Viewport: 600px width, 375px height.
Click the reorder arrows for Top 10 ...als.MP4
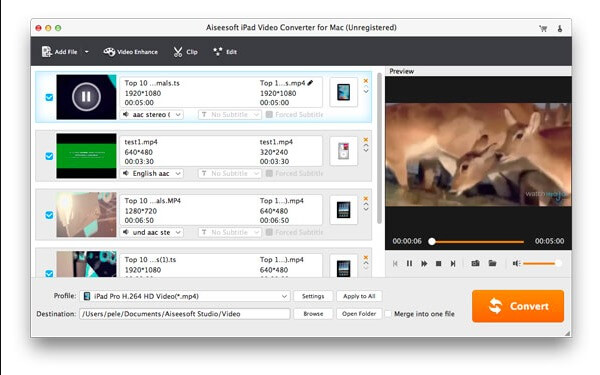coord(366,207)
